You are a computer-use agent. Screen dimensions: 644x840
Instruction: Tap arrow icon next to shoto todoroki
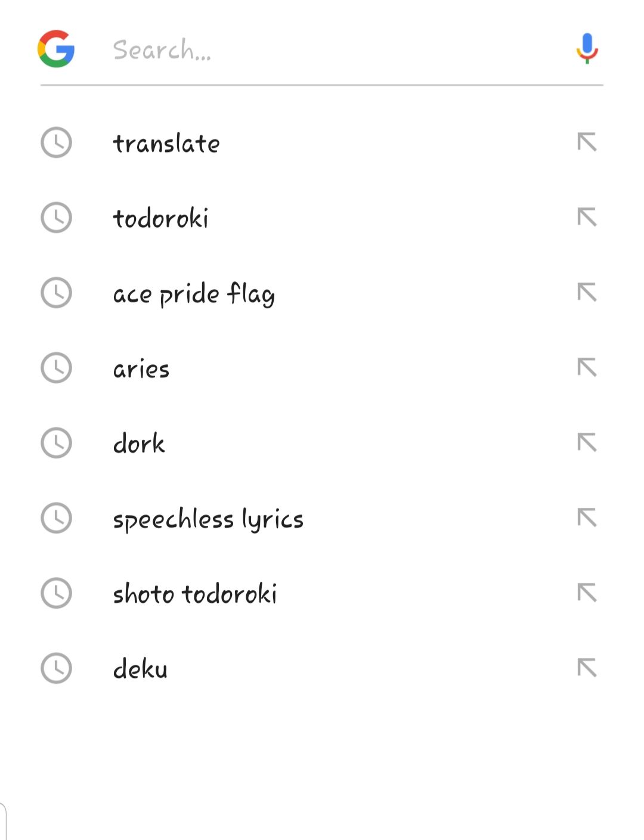tap(587, 593)
